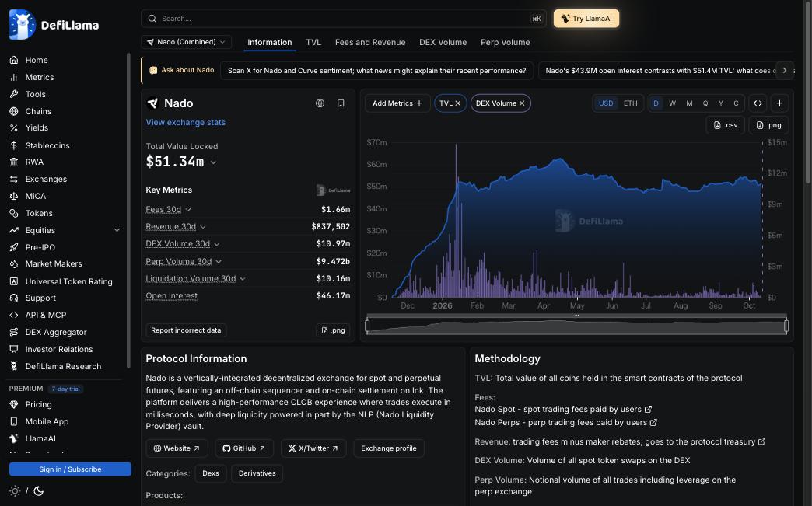
Task: Expand DEX Volume 30d details
Action: point(216,244)
